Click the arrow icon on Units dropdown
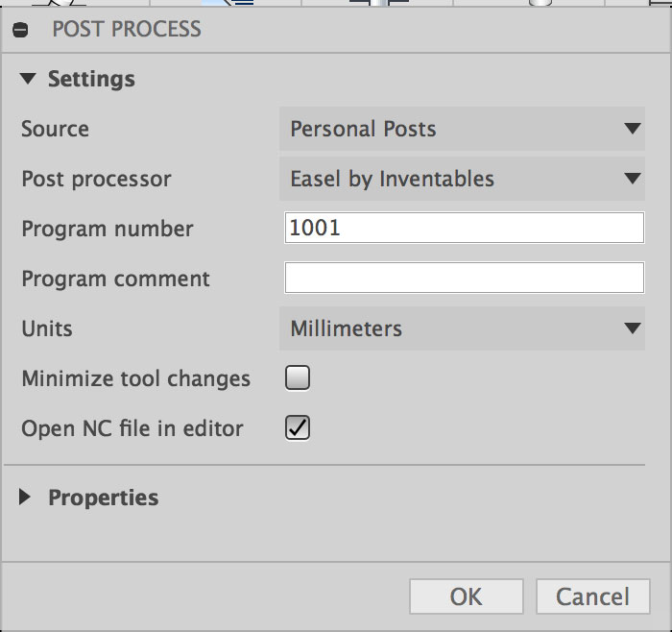The image size is (672, 632). (x=632, y=328)
